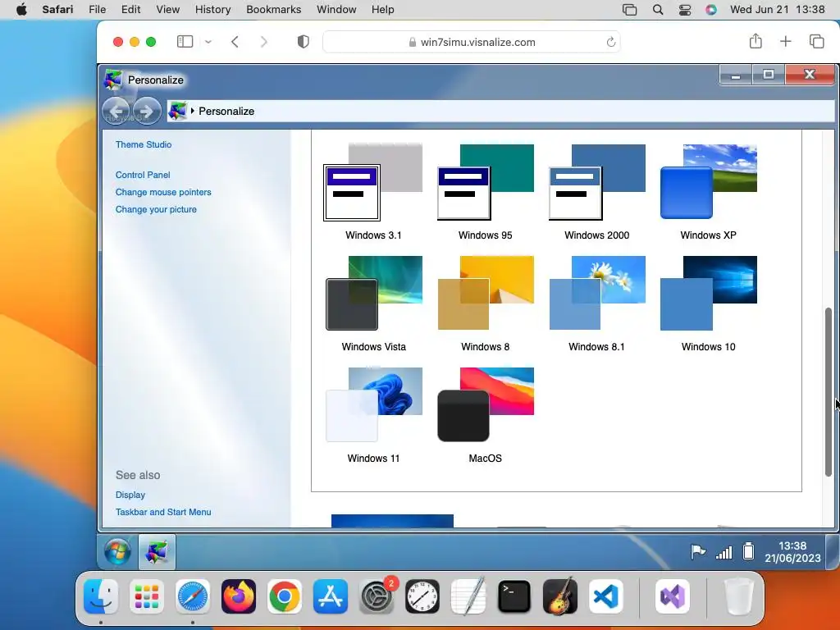Click Change mouse pointers link
The height and width of the screenshot is (630, 840).
tap(163, 192)
